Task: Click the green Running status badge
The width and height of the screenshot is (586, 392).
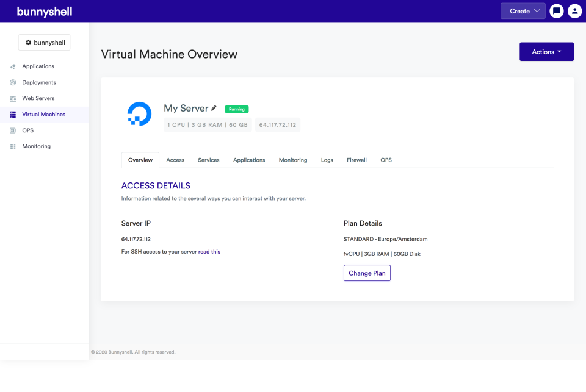Action: 236,109
